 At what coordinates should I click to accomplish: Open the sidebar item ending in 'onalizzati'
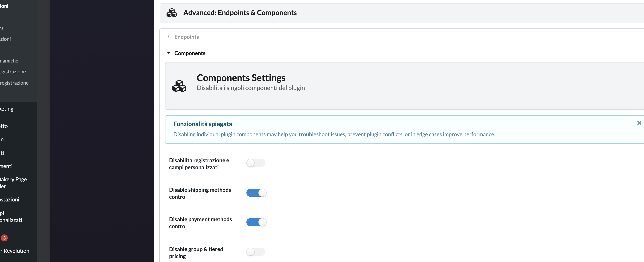11,217
